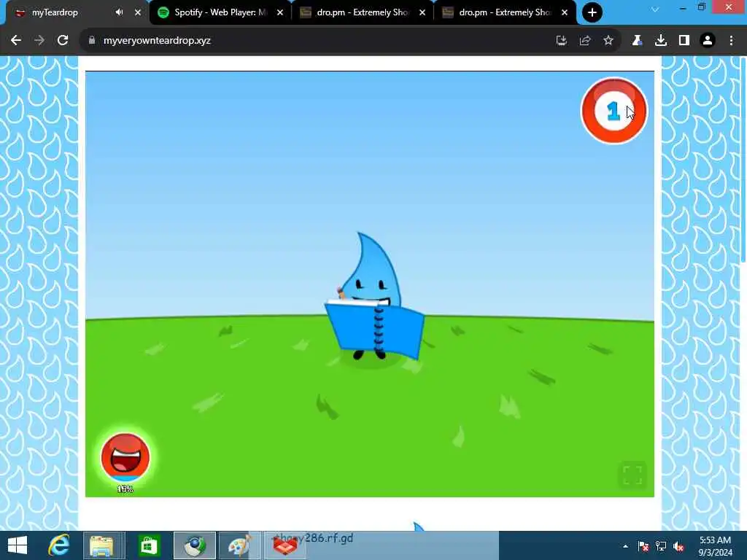
Task: Open the Windows Start menu
Action: click(x=18, y=545)
